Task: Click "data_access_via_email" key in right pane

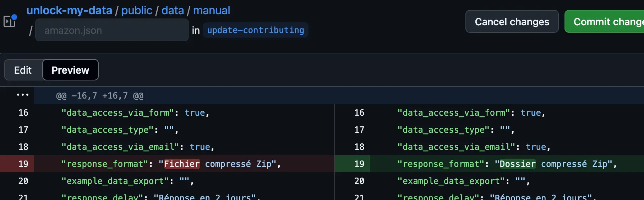Action: 456,147
